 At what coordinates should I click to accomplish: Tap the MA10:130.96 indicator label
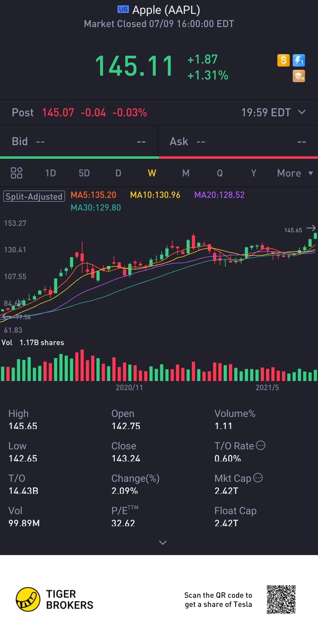(x=155, y=195)
